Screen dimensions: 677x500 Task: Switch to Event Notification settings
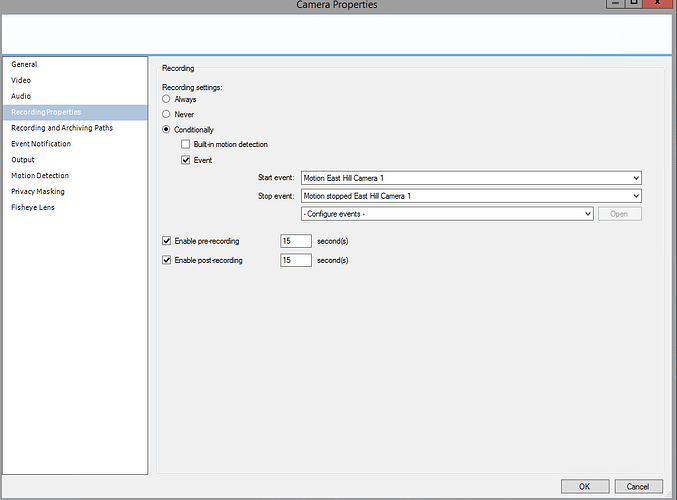click(41, 144)
